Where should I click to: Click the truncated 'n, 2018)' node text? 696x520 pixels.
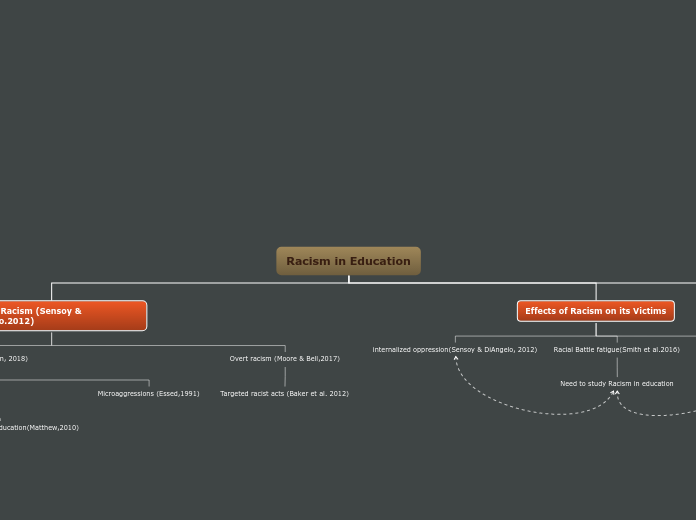point(14,358)
